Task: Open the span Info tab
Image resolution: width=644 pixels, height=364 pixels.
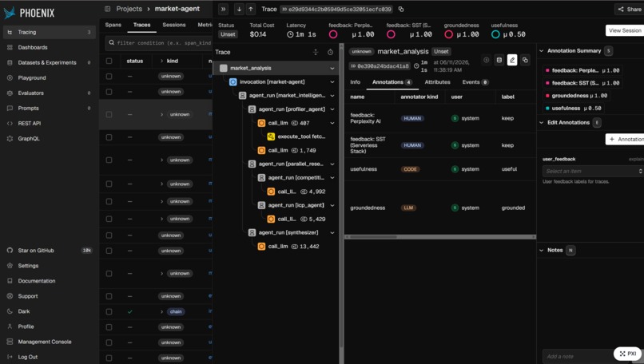Action: click(356, 82)
